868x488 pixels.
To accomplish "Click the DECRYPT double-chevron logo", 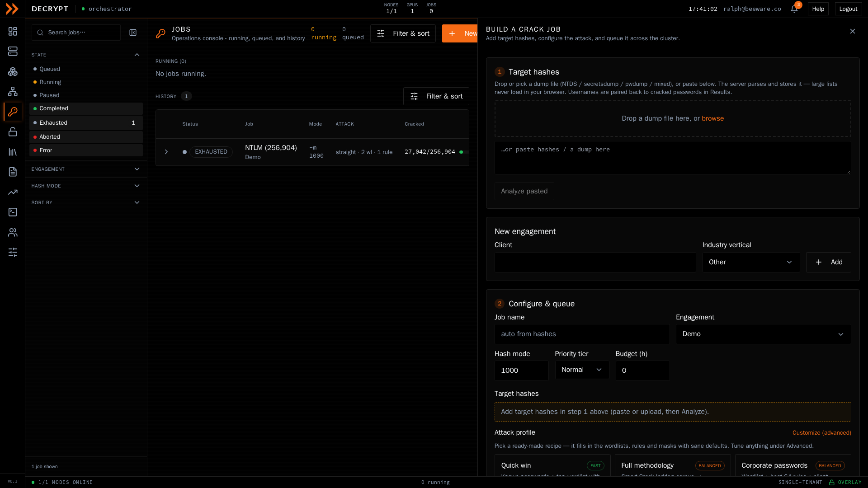I will pyautogui.click(x=12, y=9).
